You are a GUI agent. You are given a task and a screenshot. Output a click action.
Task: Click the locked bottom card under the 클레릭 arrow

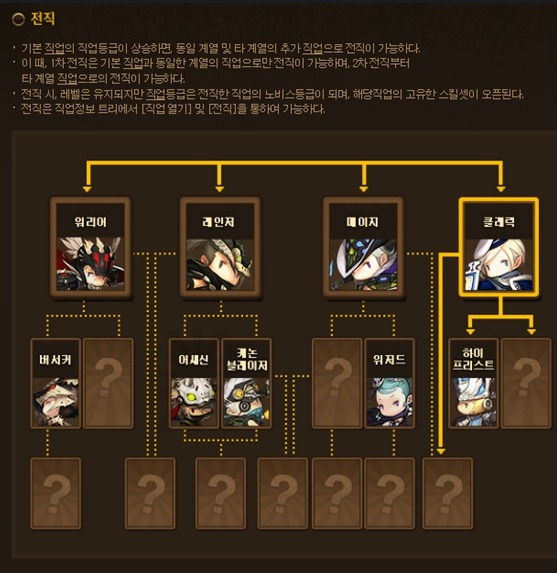click(x=448, y=493)
